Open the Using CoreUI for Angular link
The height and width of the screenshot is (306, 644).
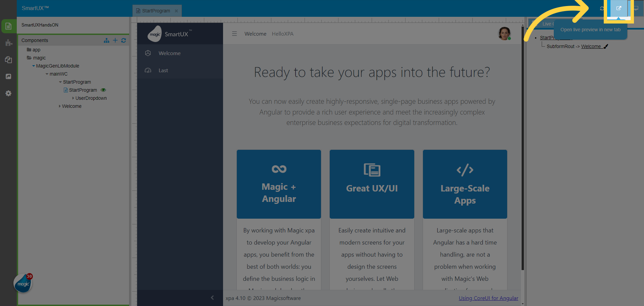(x=488, y=298)
